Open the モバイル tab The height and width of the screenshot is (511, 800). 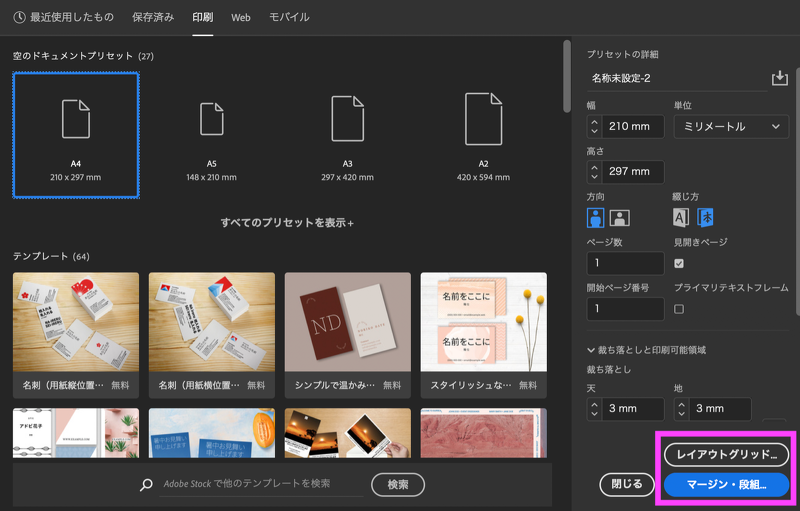click(x=289, y=18)
